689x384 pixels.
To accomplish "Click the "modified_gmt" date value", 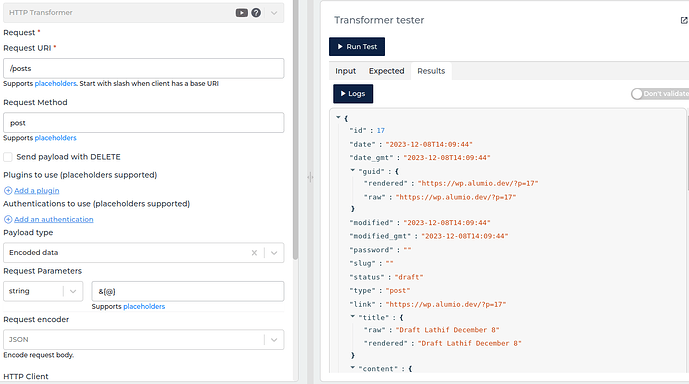I will 464,236.
